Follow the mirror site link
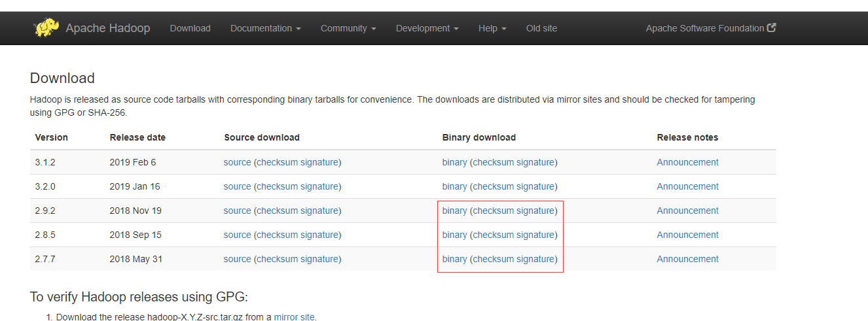The height and width of the screenshot is (321, 868). pos(294,317)
